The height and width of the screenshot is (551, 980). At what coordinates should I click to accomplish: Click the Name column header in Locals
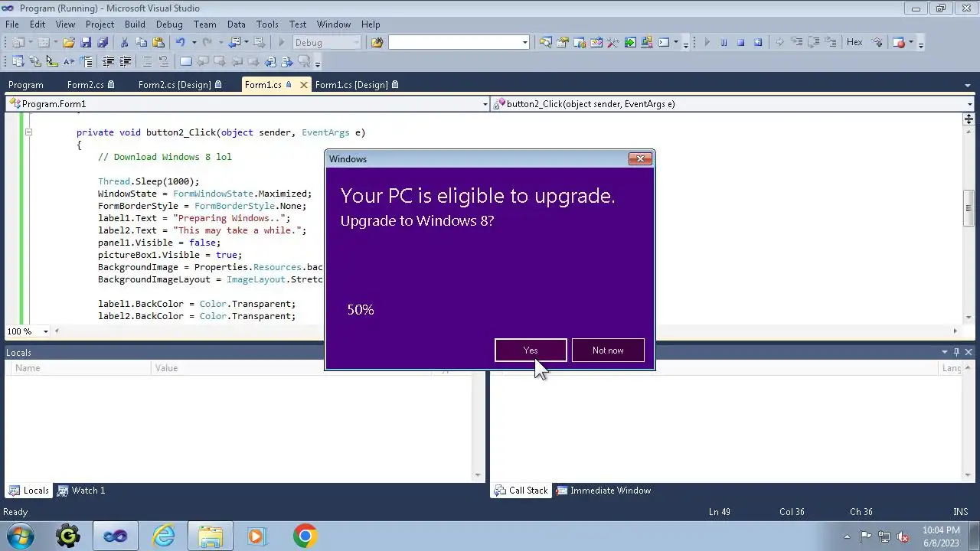click(79, 368)
